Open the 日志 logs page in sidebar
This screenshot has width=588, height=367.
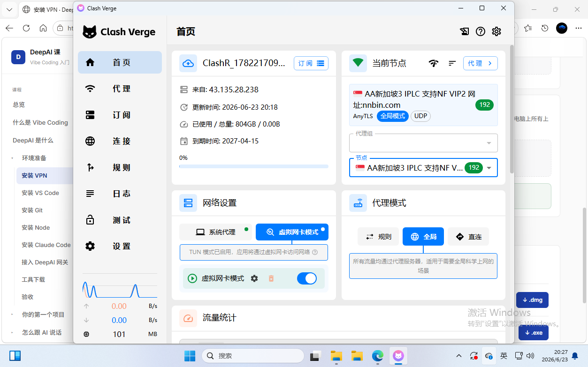120,194
